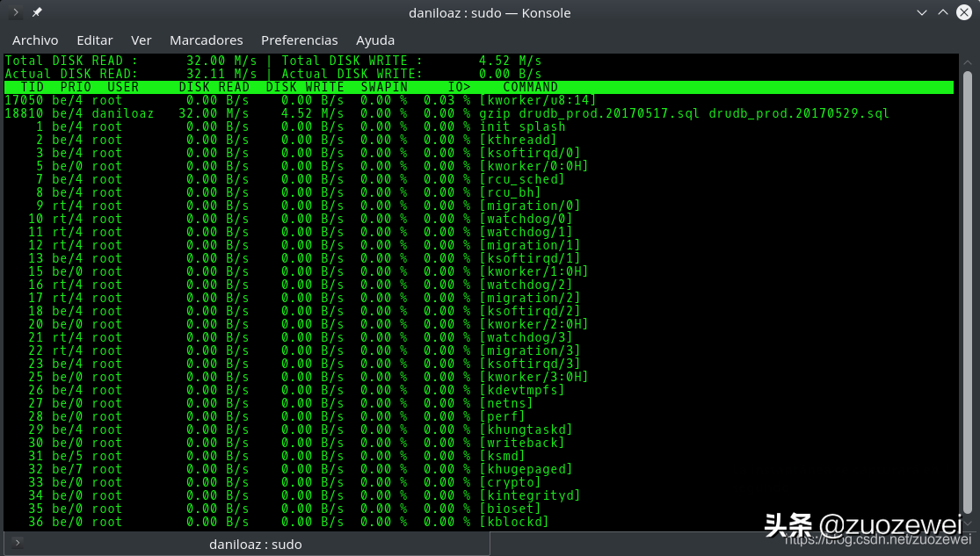The height and width of the screenshot is (556, 980).
Task: Click the minimize chevron in the title bar
Action: coord(924,12)
